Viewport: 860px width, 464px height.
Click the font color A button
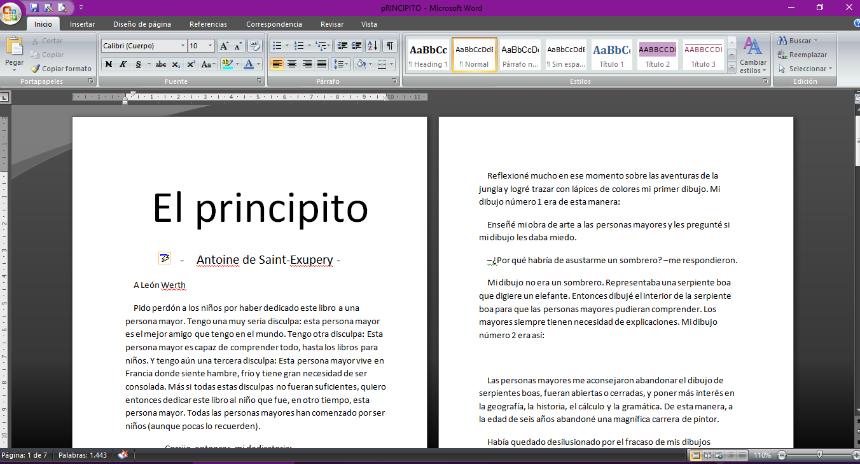pos(248,64)
